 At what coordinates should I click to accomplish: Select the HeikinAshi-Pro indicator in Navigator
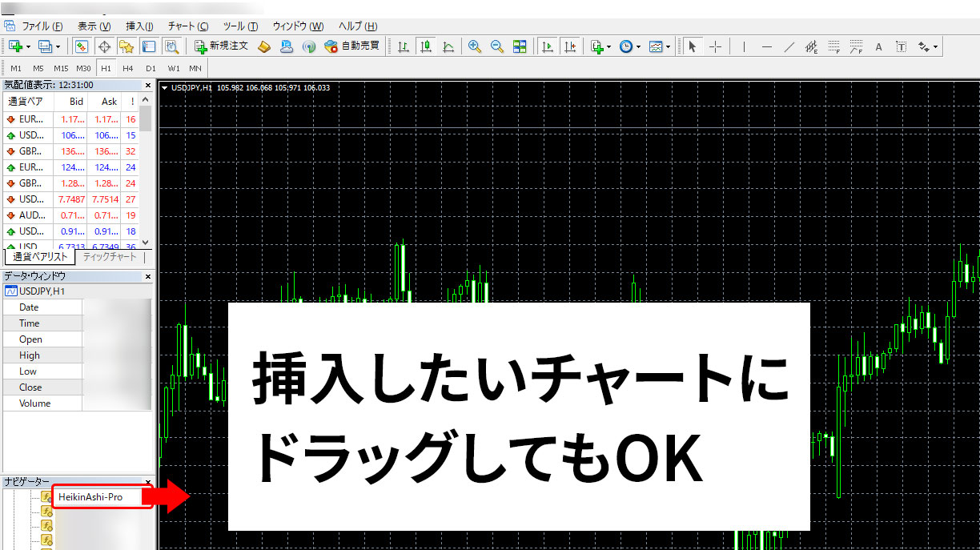[90, 497]
